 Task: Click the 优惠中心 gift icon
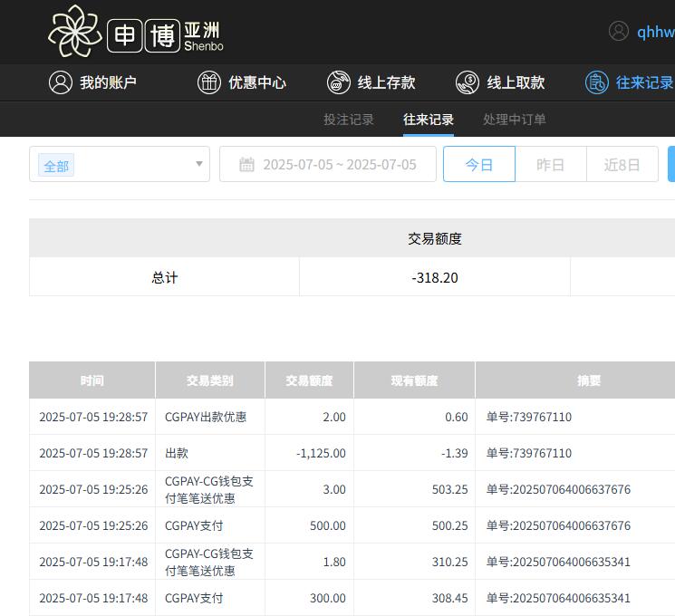coord(209,82)
